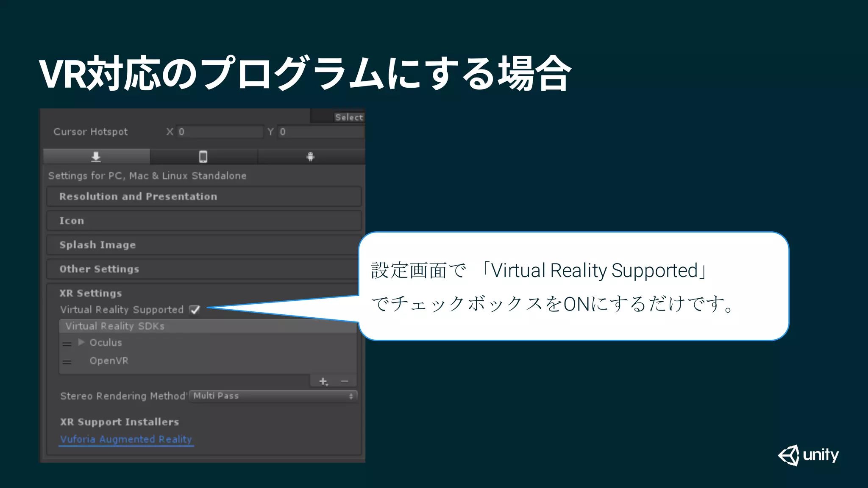This screenshot has width=868, height=488.
Task: Expand Resolution and Presentation section
Action: tap(204, 197)
